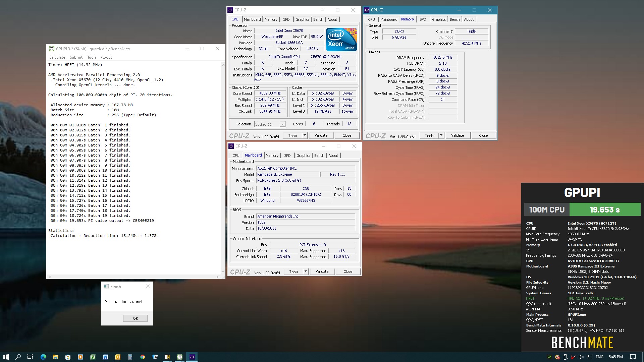Click the GPUPI vertical scrollbar up arrow

click(x=223, y=65)
